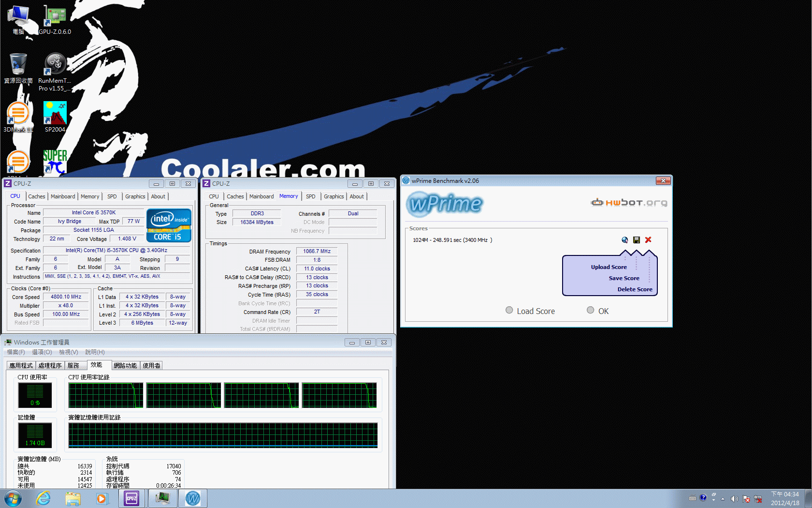812x508 pixels.
Task: Choose Delete Score in wPrime popup
Action: click(635, 289)
